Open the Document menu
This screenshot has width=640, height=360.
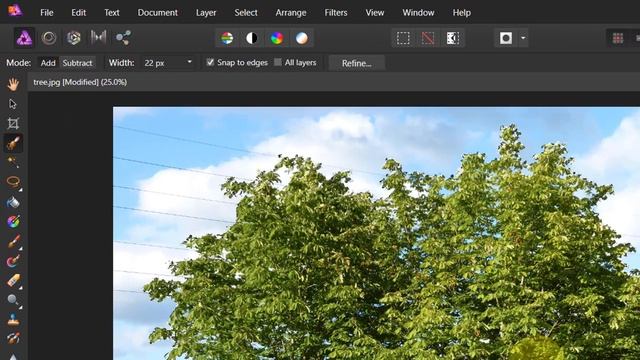pyautogui.click(x=158, y=13)
